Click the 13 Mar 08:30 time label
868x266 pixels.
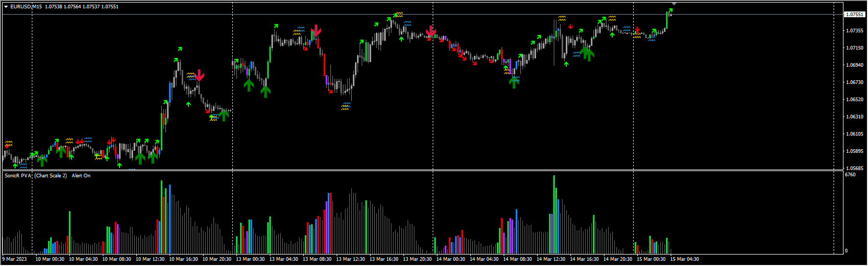(x=317, y=259)
